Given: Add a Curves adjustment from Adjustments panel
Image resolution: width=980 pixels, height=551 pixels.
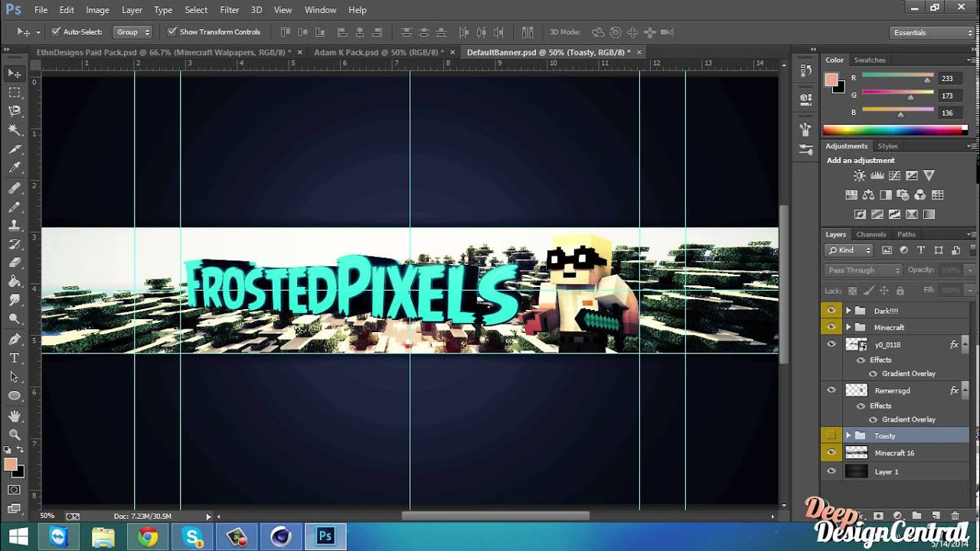Looking at the screenshot, I should click(894, 176).
